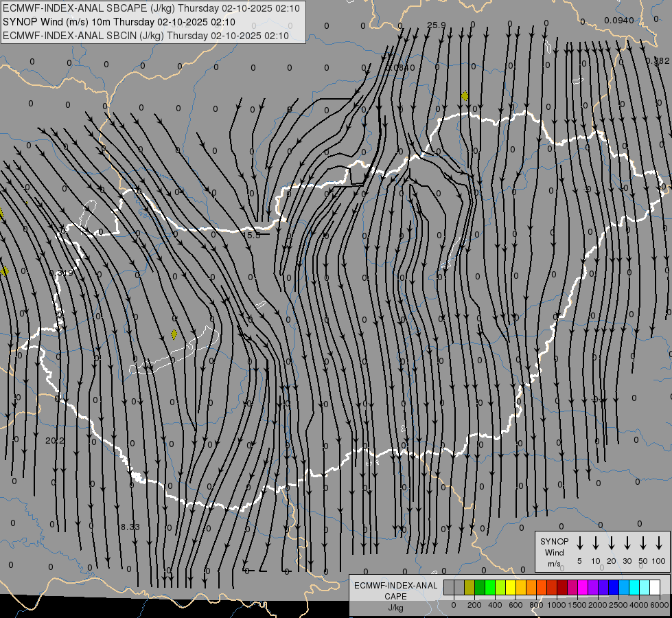Click the wind arrow above the 10 label
Screen dimensions: 672x618
pyautogui.click(x=596, y=543)
